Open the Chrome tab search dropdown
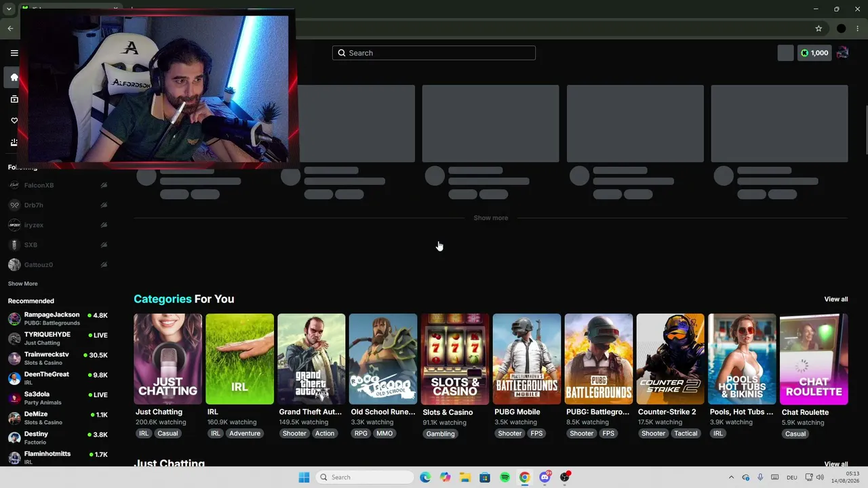 (9, 9)
